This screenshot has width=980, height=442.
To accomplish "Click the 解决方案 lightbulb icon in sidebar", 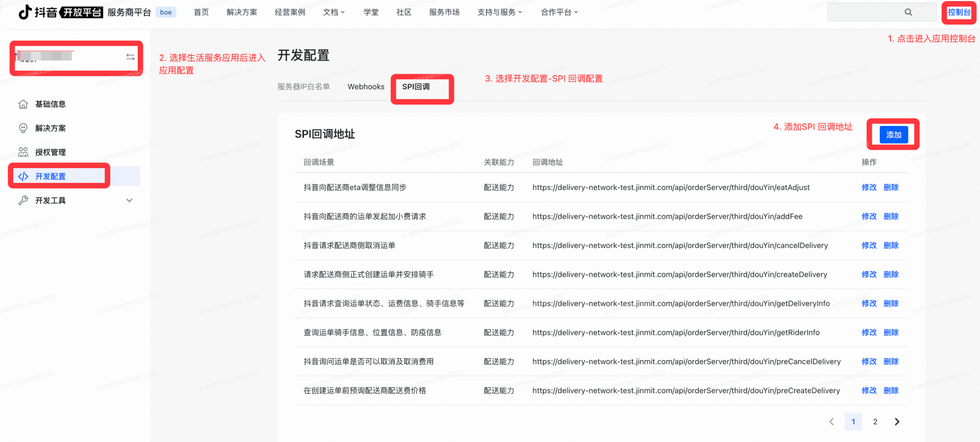I will pyautogui.click(x=23, y=128).
